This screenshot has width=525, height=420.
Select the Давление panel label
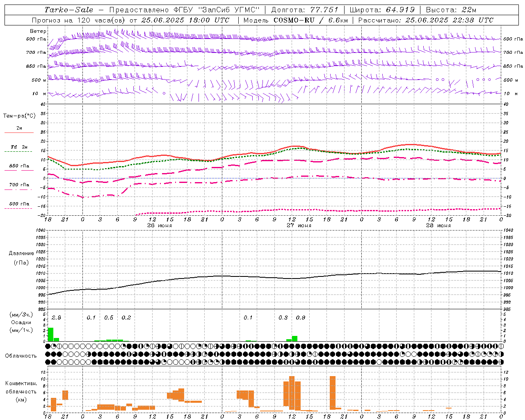21,253
